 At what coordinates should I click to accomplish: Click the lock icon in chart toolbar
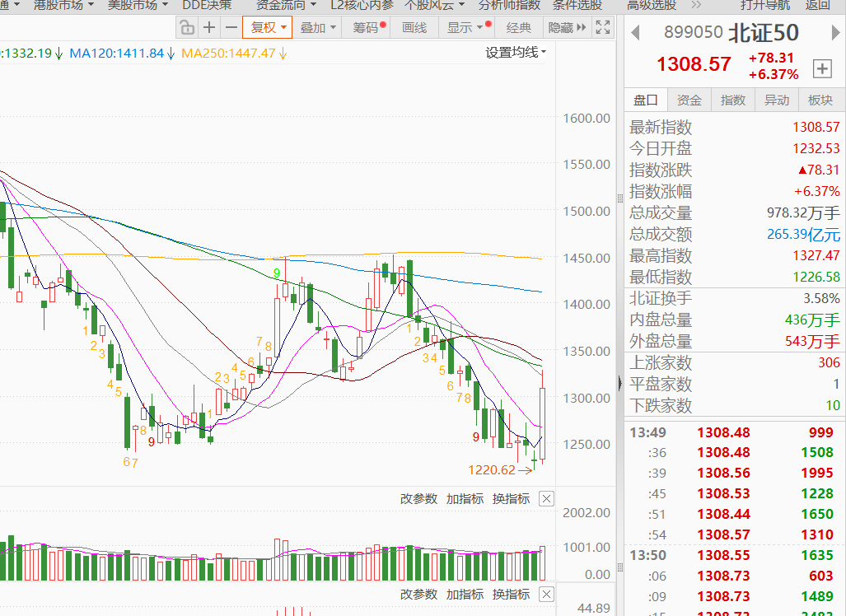click(187, 27)
